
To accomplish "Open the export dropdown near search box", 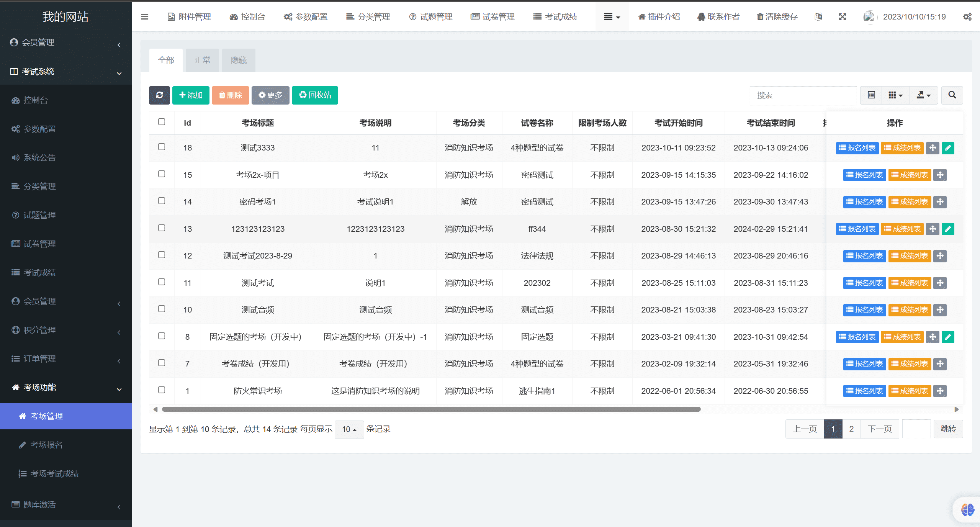I will pyautogui.click(x=924, y=95).
